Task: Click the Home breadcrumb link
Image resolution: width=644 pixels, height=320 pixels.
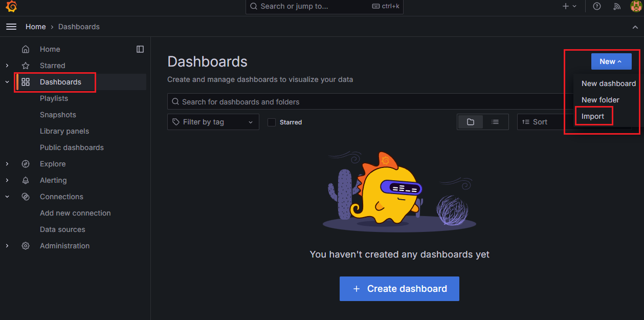Action: click(36, 27)
